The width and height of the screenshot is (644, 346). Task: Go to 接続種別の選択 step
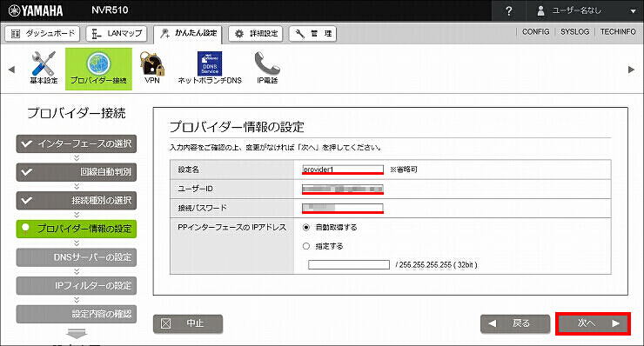(77, 200)
